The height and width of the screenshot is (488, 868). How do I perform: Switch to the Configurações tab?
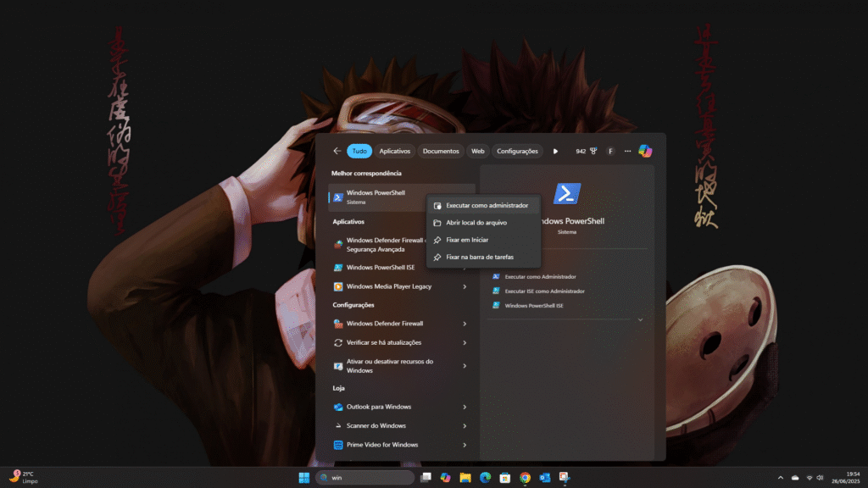(517, 151)
